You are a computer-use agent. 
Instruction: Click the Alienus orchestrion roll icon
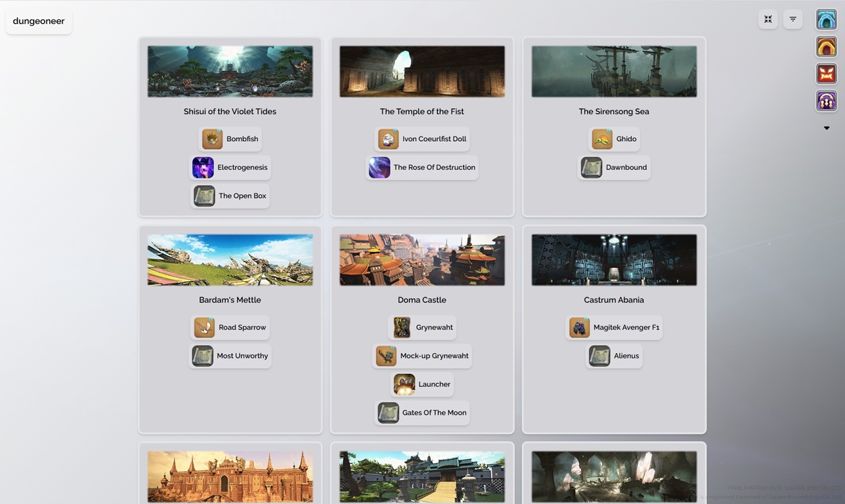[599, 356]
